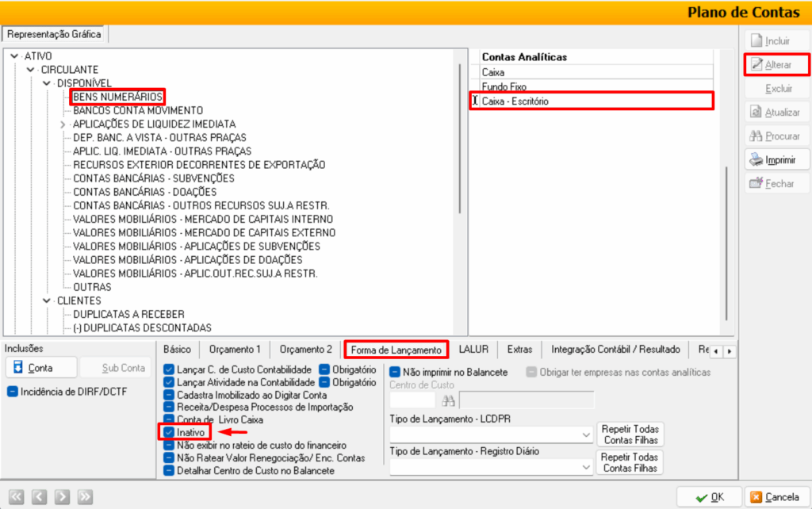Toggle Incidência de DIRF/DCTF checkbox
The height and width of the screenshot is (509, 812).
tap(13, 392)
